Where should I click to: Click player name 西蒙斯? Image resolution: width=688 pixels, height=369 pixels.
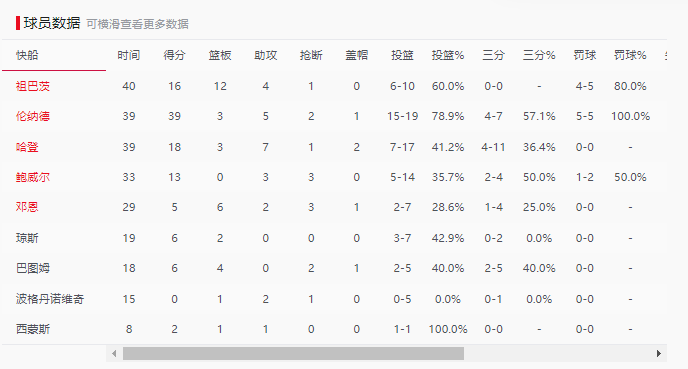(33, 329)
